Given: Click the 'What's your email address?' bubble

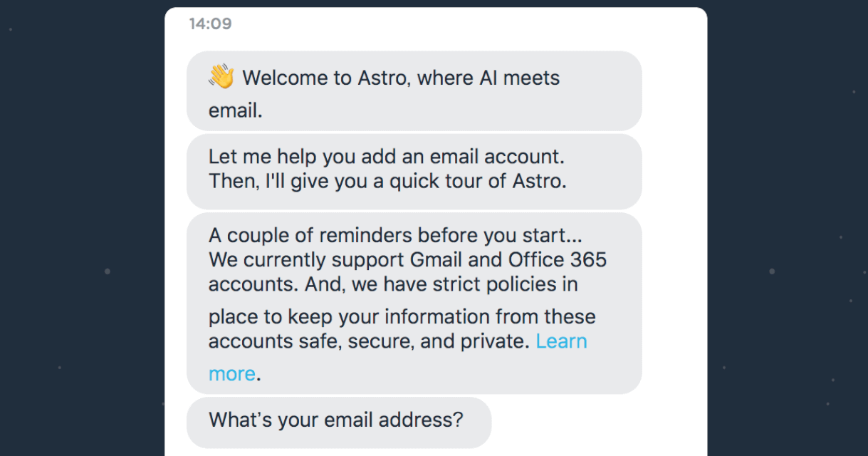Looking at the screenshot, I should (x=339, y=423).
